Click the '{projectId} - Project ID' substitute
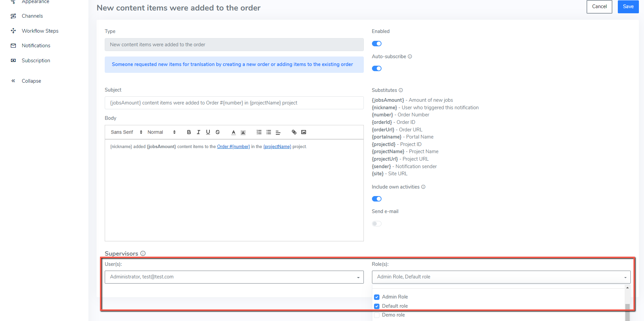The width and height of the screenshot is (644, 321). pos(397,144)
